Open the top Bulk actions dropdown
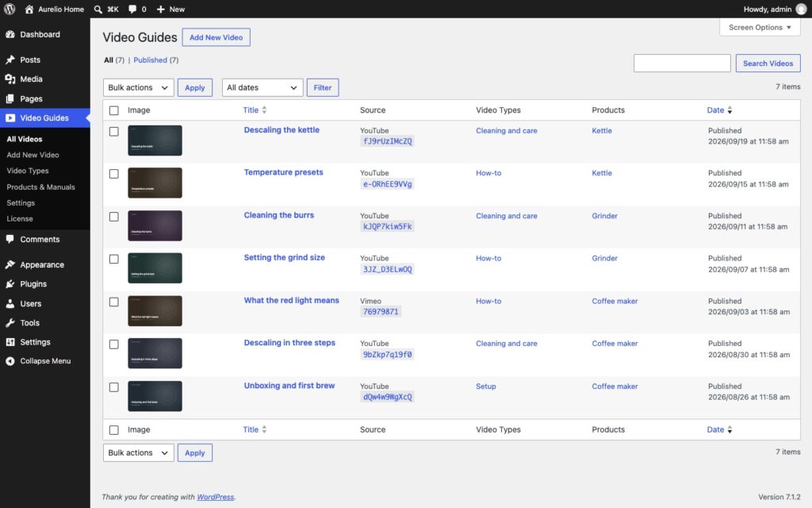The height and width of the screenshot is (508, 812). 138,87
